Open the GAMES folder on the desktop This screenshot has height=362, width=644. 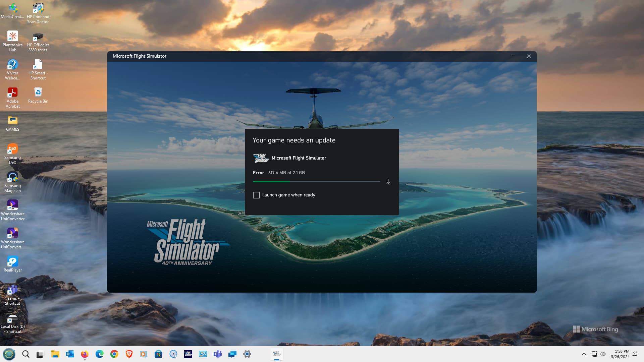coord(12,120)
